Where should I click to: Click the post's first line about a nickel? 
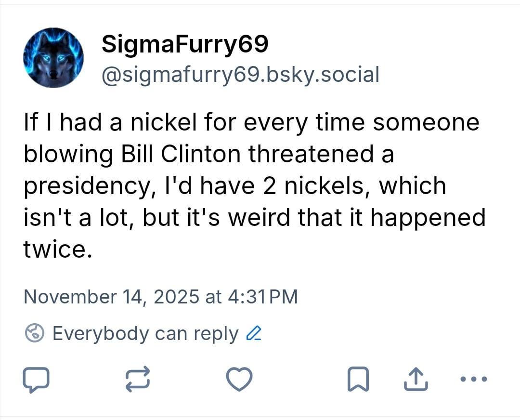pos(251,122)
